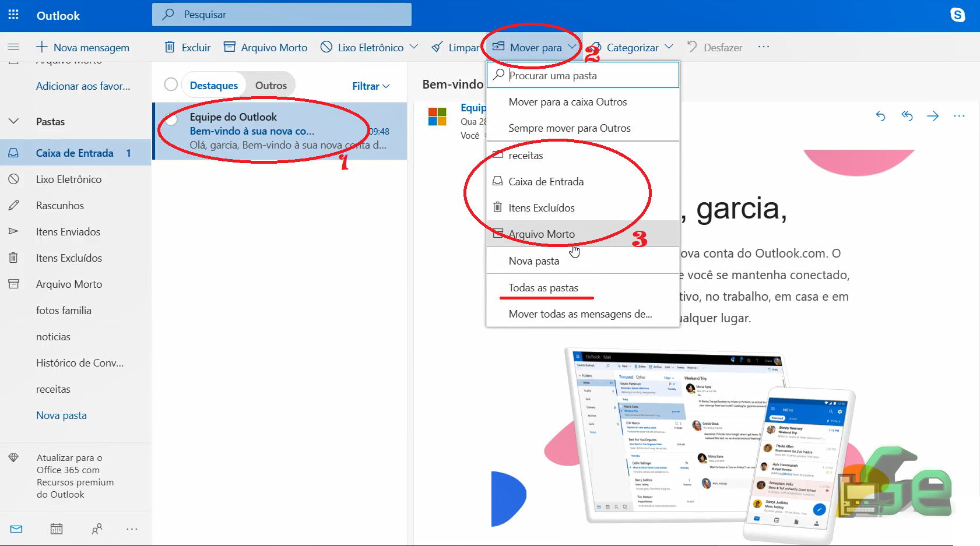Open noticias folder
The width and height of the screenshot is (980, 546).
(x=76, y=337)
